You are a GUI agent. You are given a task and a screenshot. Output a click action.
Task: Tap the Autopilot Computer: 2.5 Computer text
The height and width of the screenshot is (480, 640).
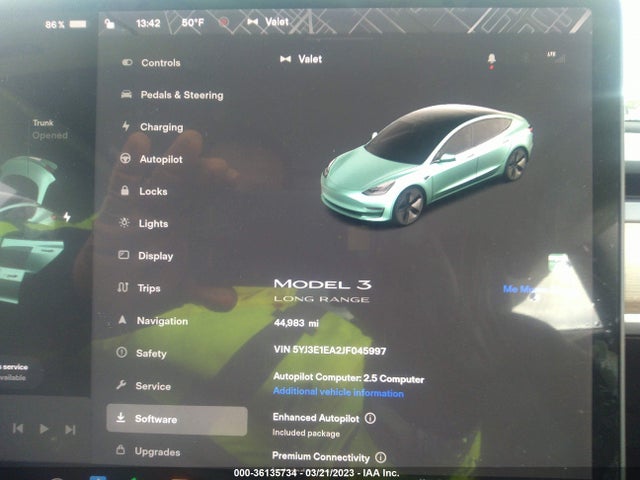tap(349, 378)
